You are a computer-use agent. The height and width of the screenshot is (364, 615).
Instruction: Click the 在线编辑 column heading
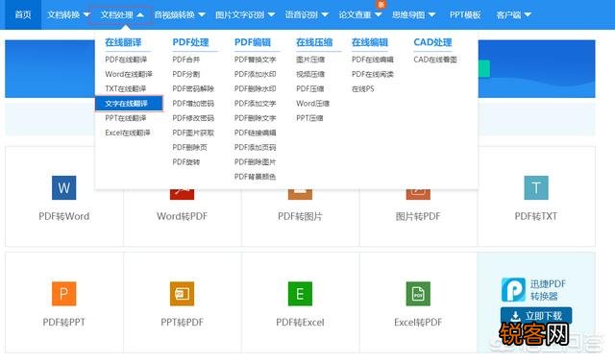tap(370, 42)
